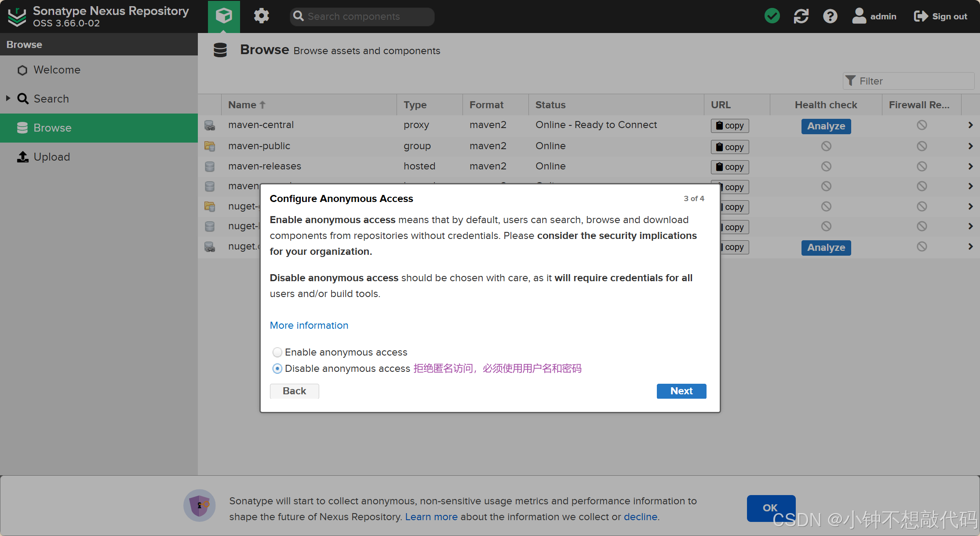Click maven-central firewall report disabled icon
The height and width of the screenshot is (536, 980).
[922, 125]
